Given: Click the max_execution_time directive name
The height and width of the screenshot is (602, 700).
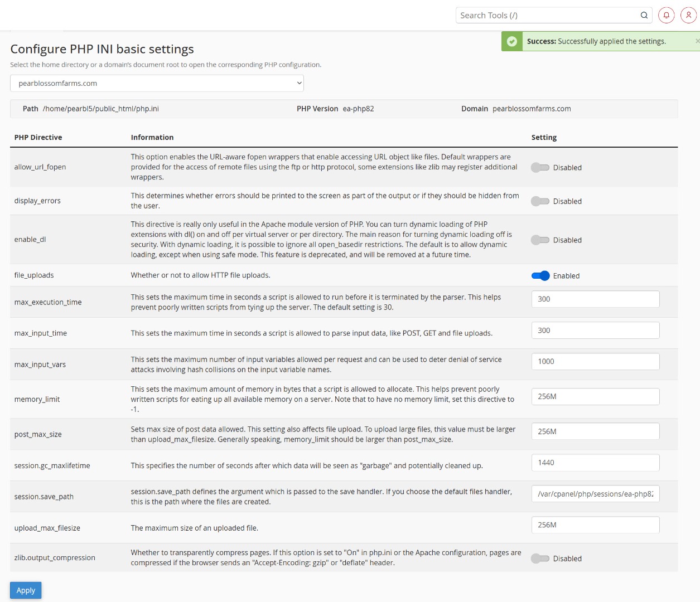Looking at the screenshot, I should (48, 303).
